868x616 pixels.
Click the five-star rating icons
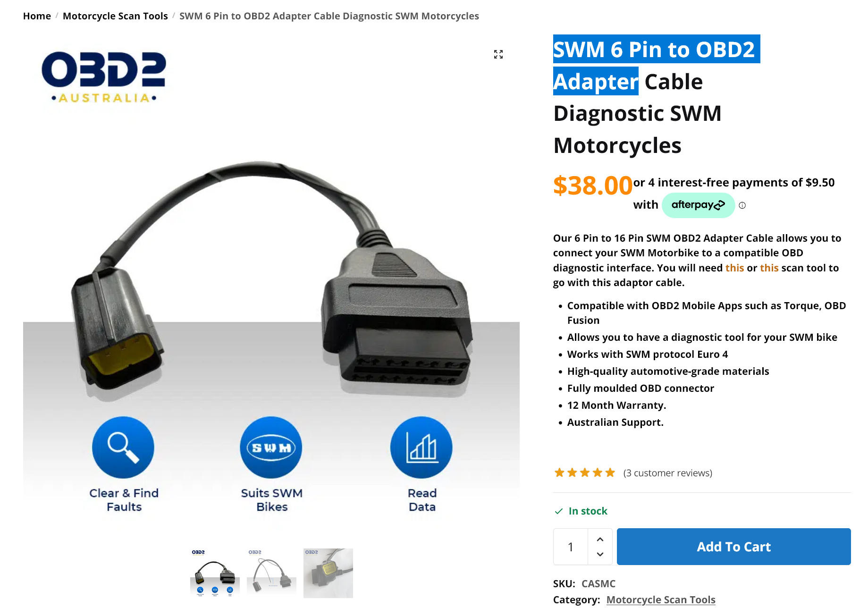coord(585,473)
